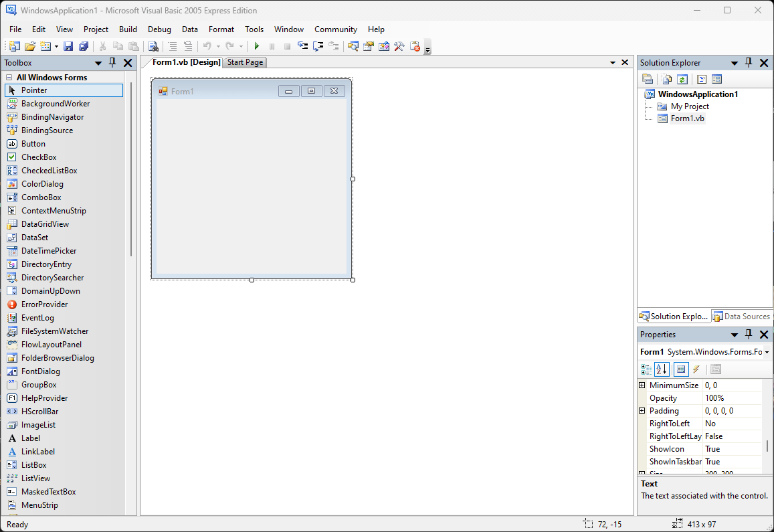The height and width of the screenshot is (532, 774).
Task: Toggle auto-hide pin on Solution Explorer panel
Action: click(749, 62)
